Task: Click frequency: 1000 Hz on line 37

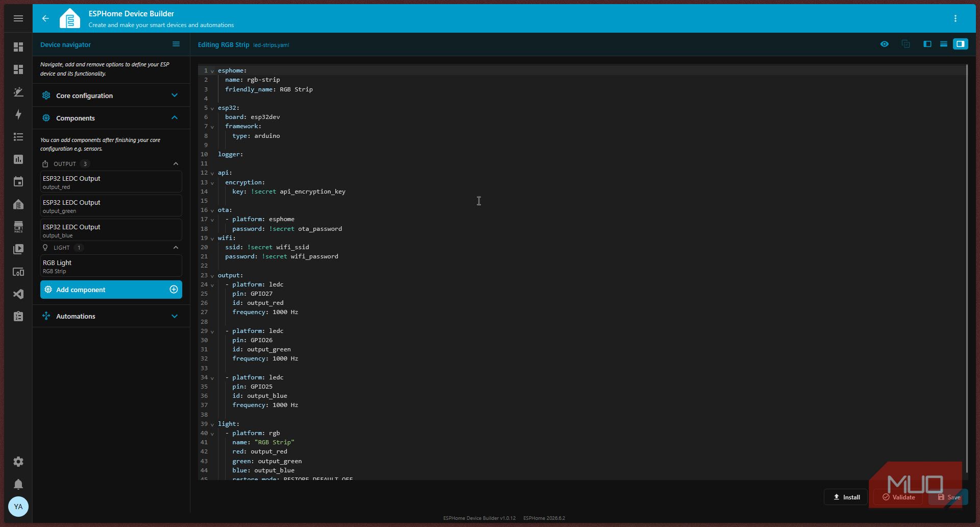Action: point(265,405)
